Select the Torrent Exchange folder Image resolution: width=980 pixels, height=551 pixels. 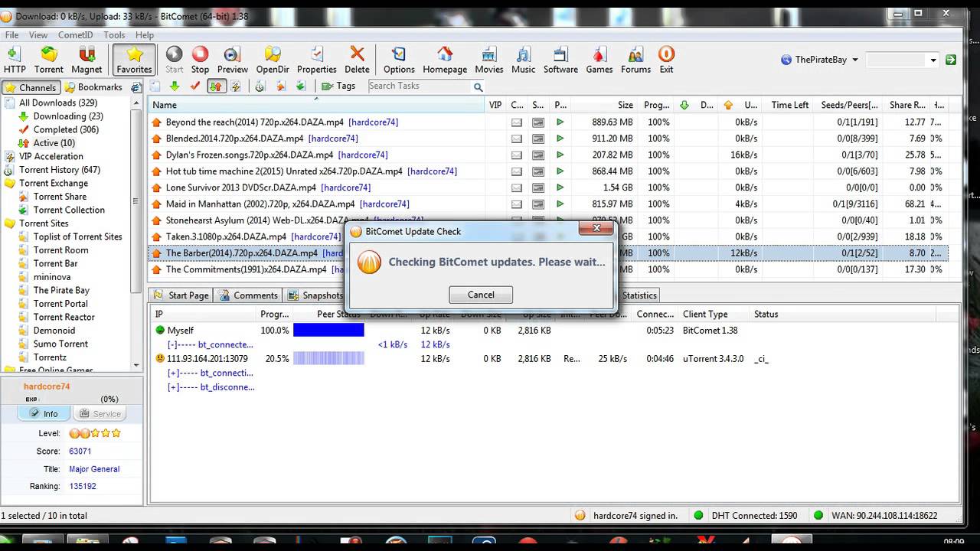[x=54, y=183]
